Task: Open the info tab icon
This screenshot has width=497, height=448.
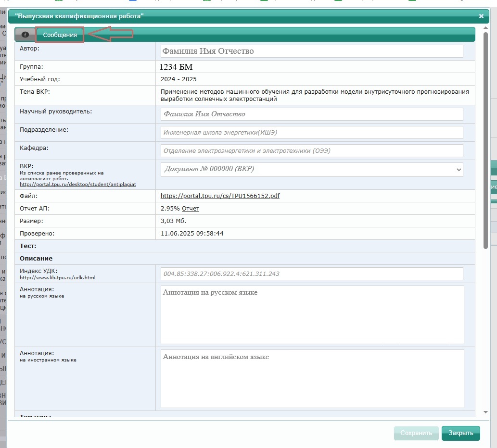Action: 25,35
